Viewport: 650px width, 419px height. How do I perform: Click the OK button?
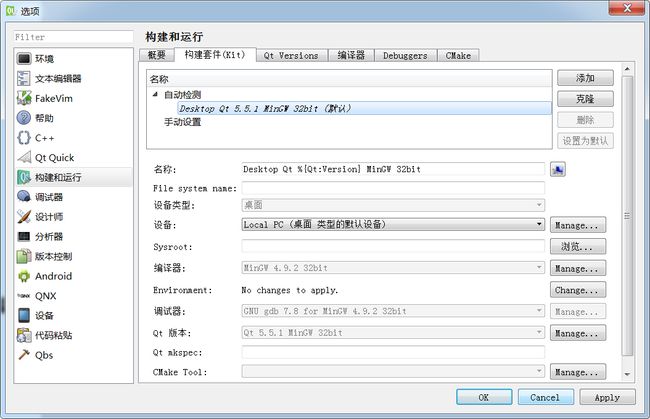click(484, 397)
